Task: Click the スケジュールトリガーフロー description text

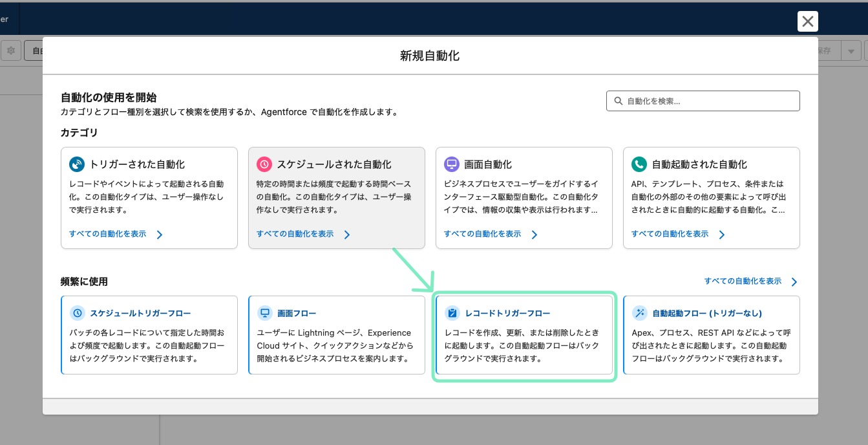Action: (149, 345)
